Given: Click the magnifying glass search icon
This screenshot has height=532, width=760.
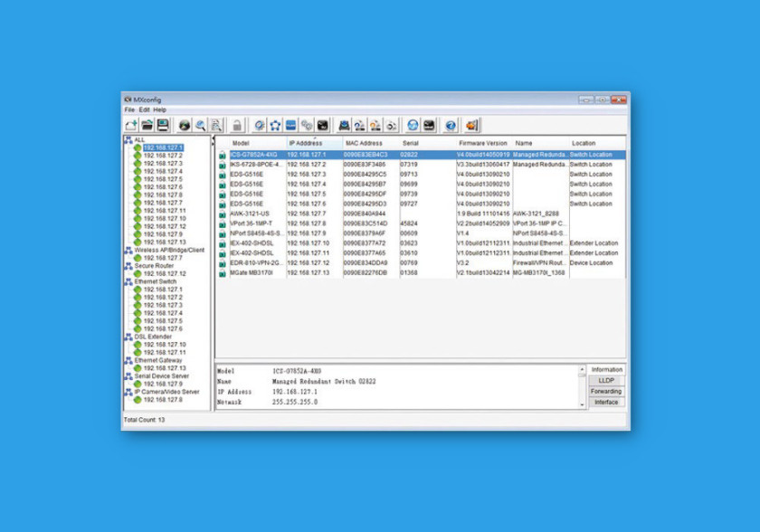Looking at the screenshot, I should [200, 126].
